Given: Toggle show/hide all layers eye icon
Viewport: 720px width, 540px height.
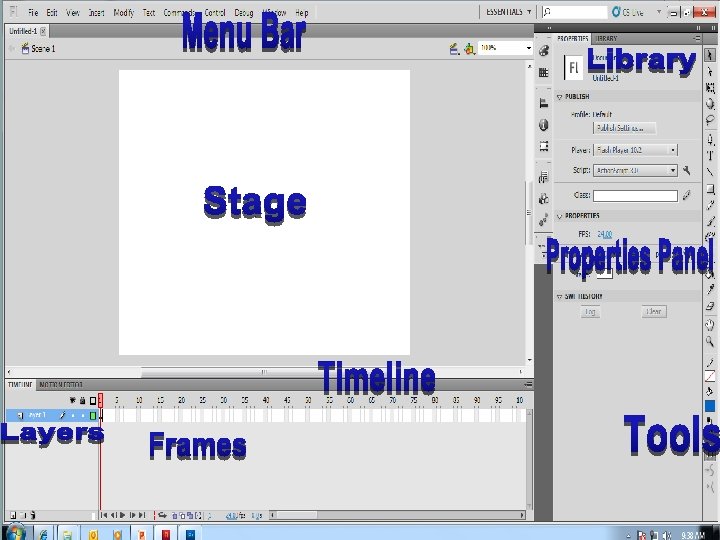Looking at the screenshot, I should (73, 400).
